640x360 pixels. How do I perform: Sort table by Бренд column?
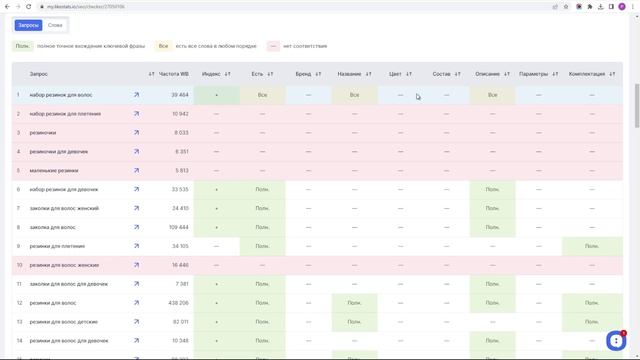tap(318, 74)
